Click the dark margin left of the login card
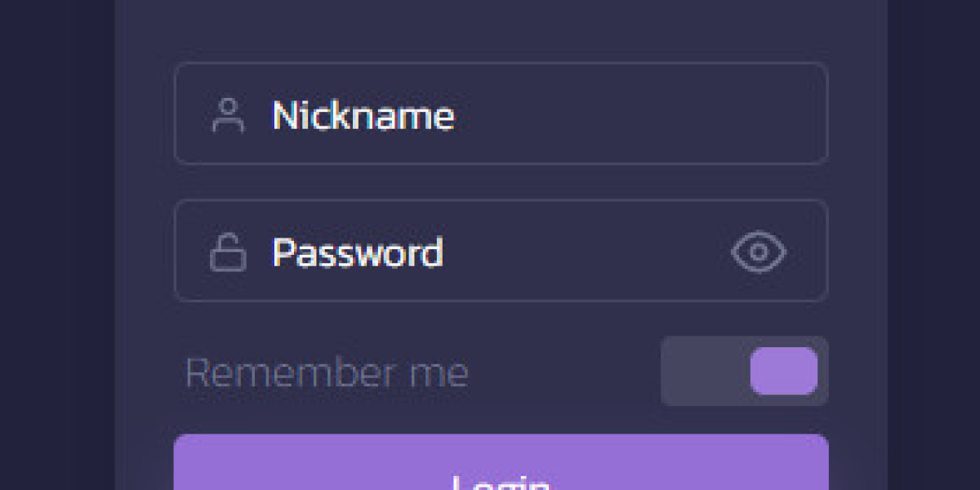 point(57,245)
